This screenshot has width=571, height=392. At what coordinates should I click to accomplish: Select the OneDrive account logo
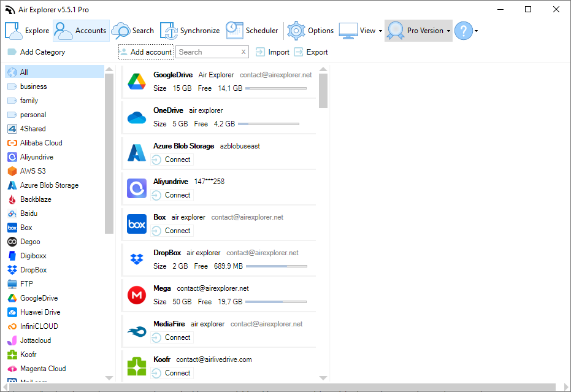(x=137, y=117)
